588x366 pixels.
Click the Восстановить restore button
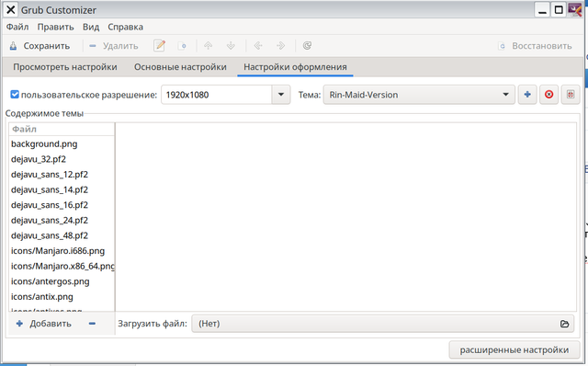(535, 46)
